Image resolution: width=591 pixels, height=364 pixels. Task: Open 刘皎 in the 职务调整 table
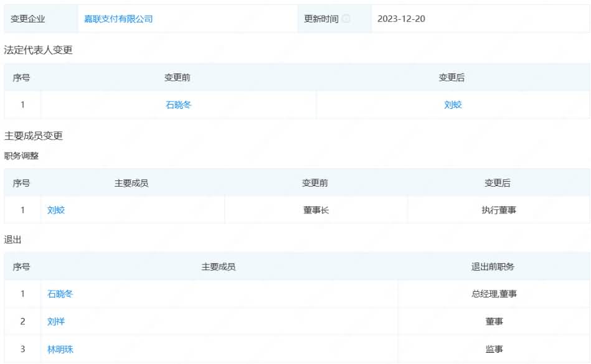[x=56, y=210]
